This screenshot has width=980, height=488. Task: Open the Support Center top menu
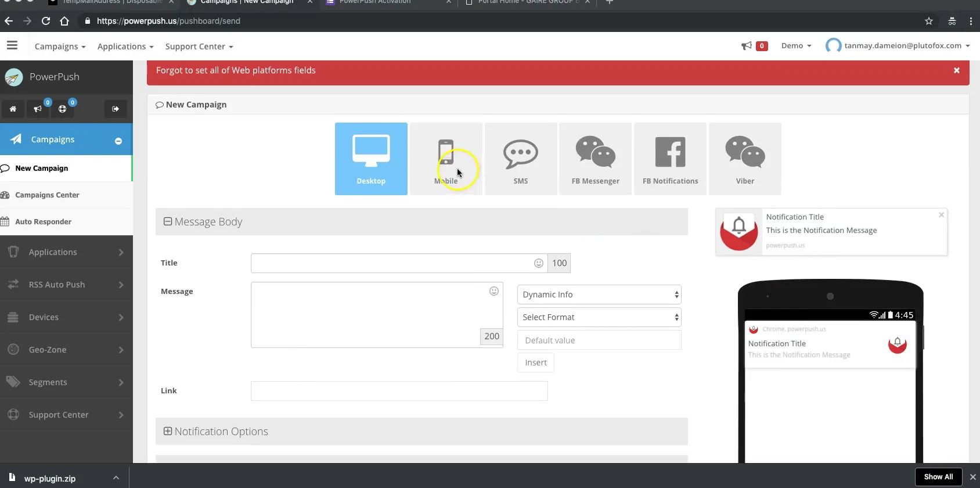coord(199,46)
